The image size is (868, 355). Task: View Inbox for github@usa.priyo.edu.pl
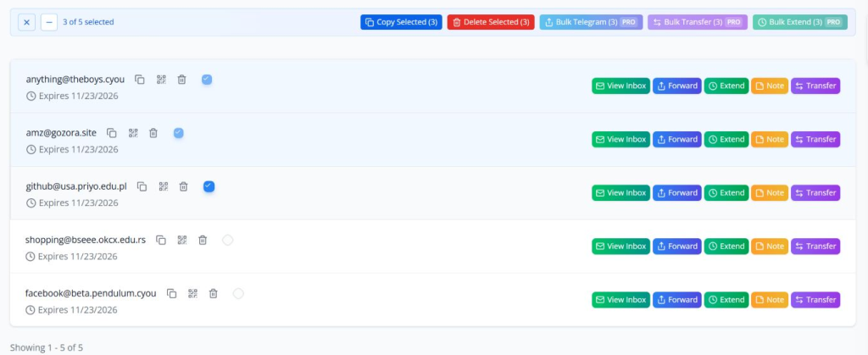[x=620, y=193]
